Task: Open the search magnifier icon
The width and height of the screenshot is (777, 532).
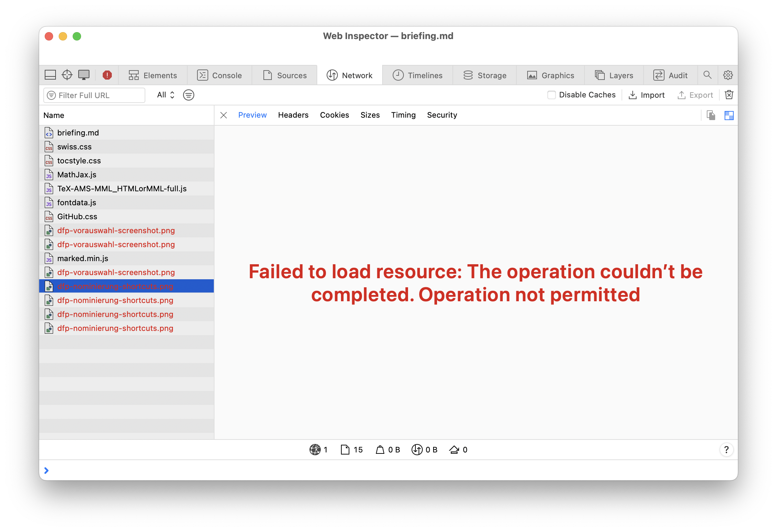Action: [707, 75]
